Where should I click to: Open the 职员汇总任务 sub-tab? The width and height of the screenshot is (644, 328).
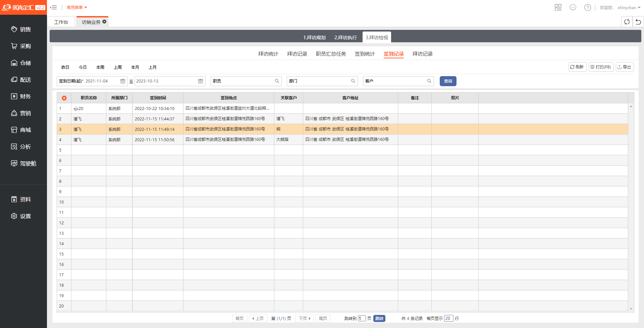331,54
